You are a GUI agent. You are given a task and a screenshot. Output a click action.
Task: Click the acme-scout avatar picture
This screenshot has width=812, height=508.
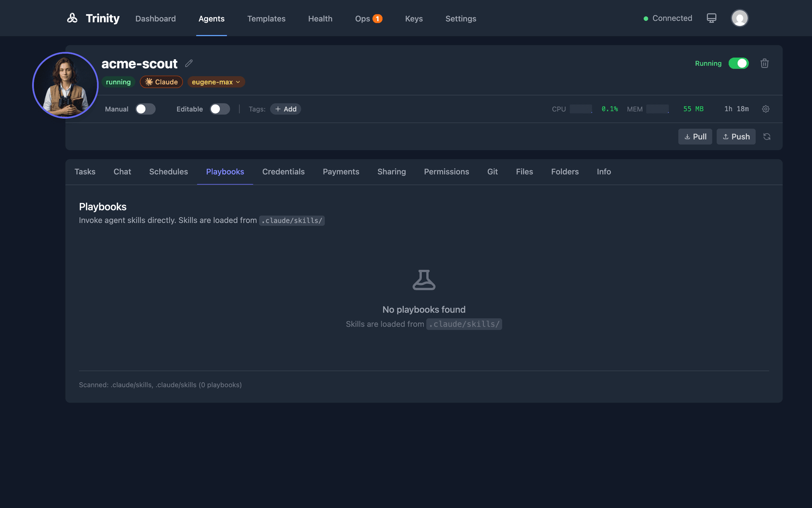pyautogui.click(x=65, y=85)
